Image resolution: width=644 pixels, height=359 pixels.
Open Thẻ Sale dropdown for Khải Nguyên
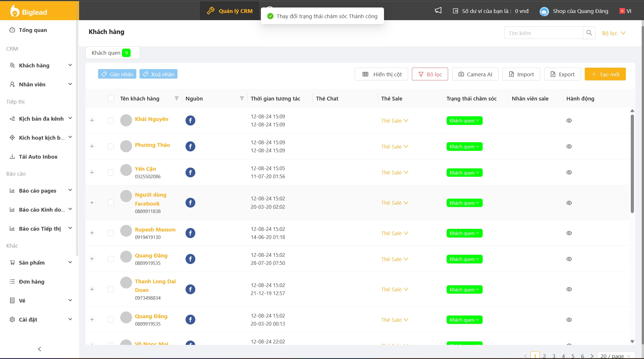point(395,121)
